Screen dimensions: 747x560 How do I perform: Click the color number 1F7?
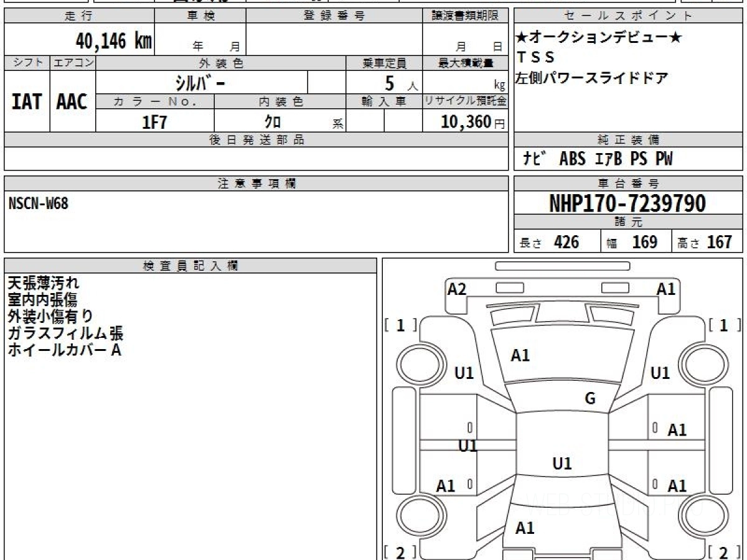155,122
